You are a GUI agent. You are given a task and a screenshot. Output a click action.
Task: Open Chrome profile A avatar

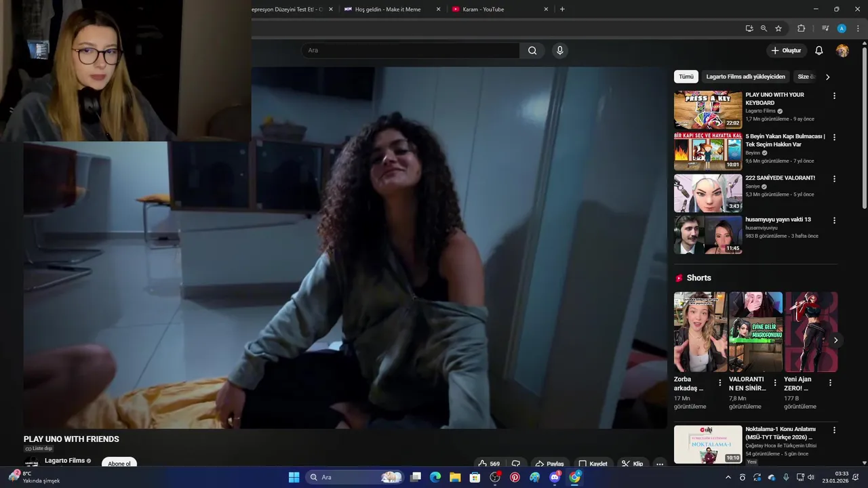842,28
